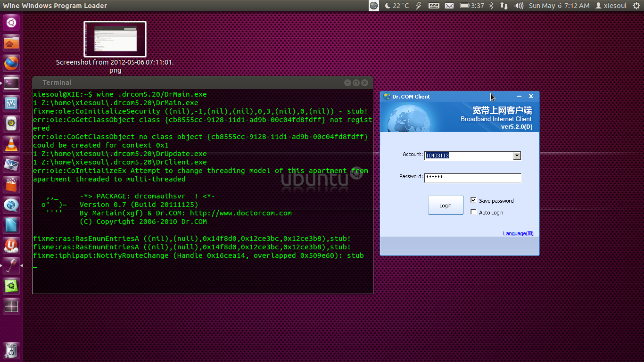Click the 'ver5.2.0(D)' version text
Viewport: 644px width, 362px height.
[x=517, y=127]
